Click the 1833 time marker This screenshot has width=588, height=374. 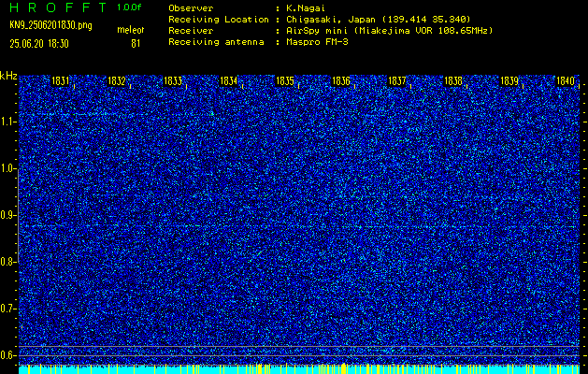tap(173, 80)
